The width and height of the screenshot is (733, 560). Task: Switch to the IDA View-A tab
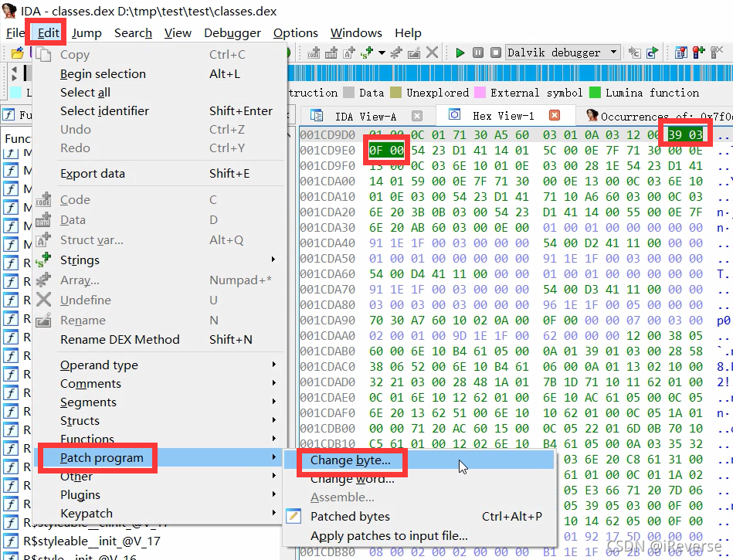coord(365,116)
